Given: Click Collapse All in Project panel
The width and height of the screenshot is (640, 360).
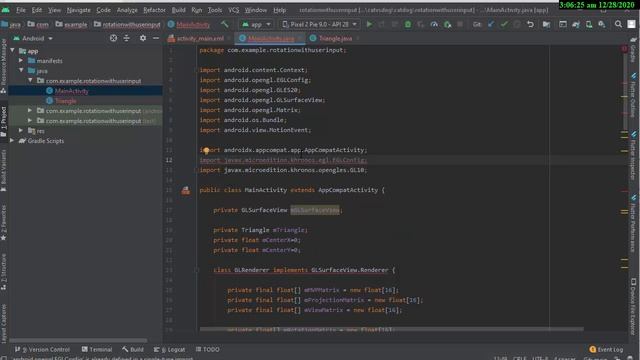Looking at the screenshot, I should point(127,38).
